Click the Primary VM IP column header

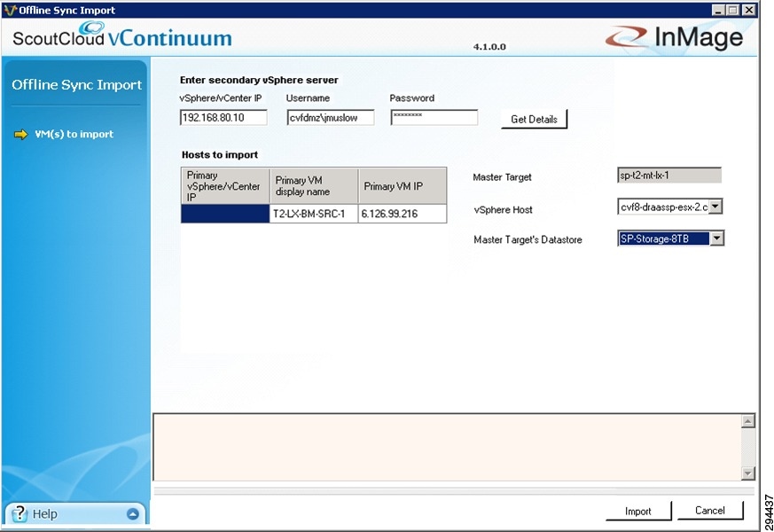(403, 186)
